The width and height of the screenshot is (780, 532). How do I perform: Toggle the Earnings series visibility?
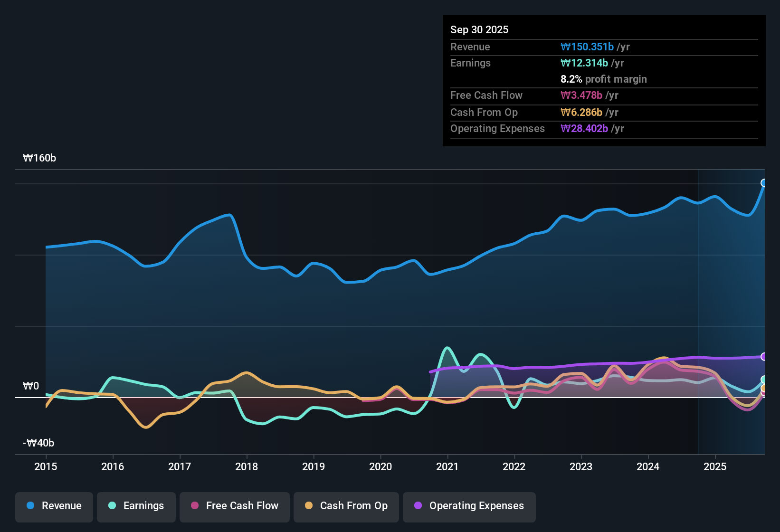(x=136, y=506)
